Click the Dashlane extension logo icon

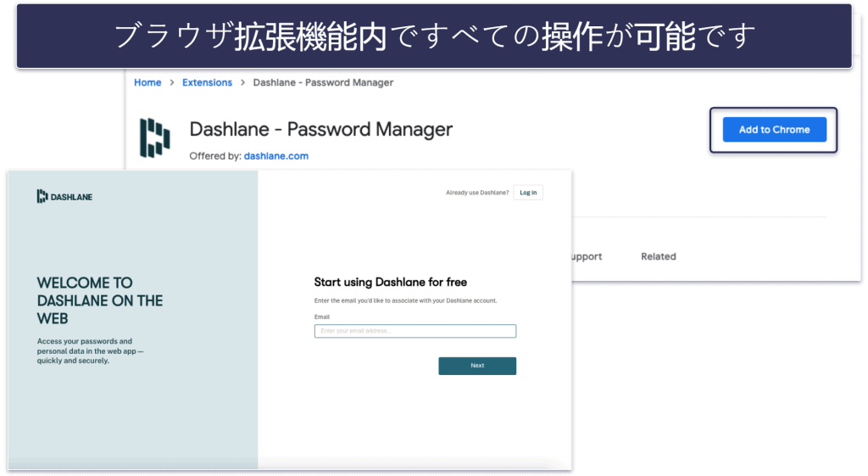click(x=155, y=138)
